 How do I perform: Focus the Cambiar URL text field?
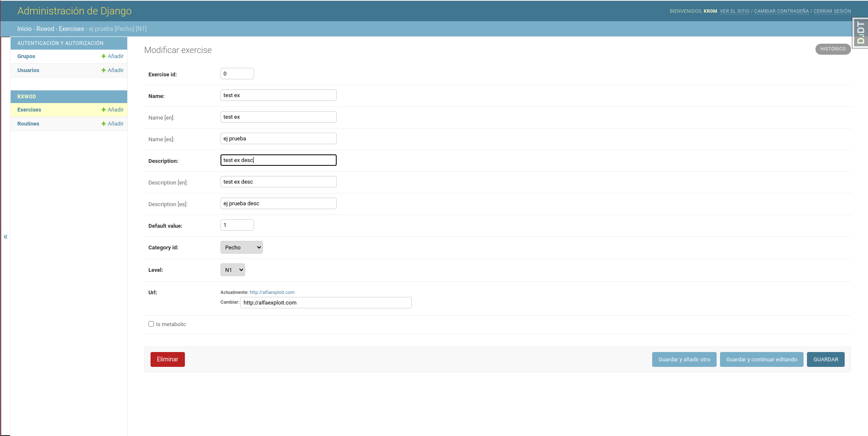pos(325,303)
